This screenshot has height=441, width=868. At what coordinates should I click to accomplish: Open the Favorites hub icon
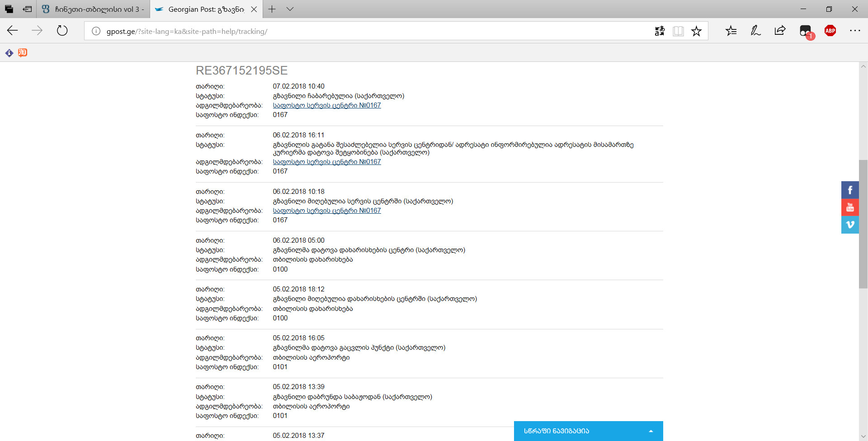tap(731, 31)
